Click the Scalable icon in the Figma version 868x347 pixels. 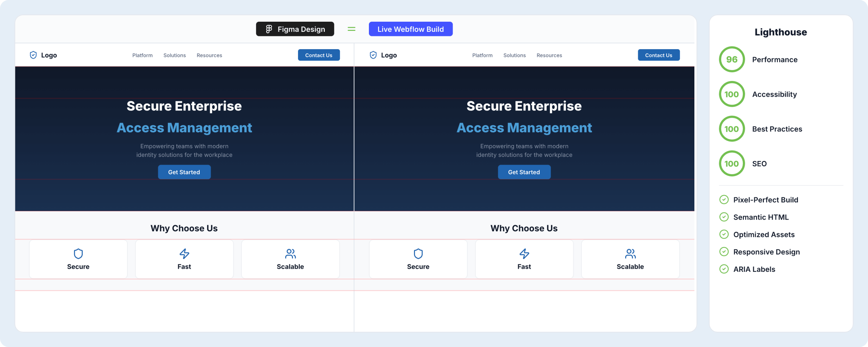[x=290, y=253]
